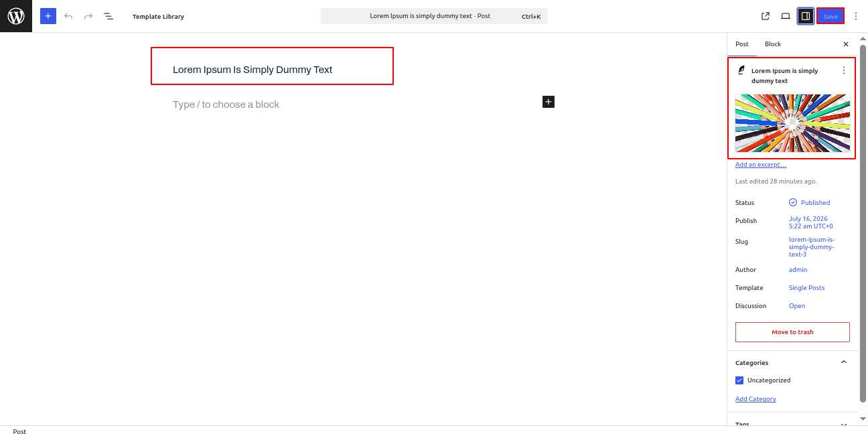
Task: Click the Template Library button
Action: (x=158, y=16)
